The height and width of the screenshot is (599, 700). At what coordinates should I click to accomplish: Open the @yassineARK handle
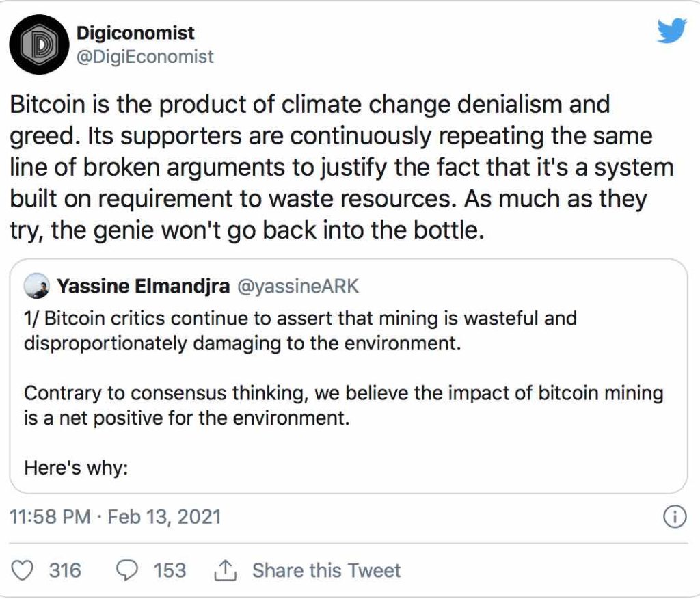click(x=297, y=287)
